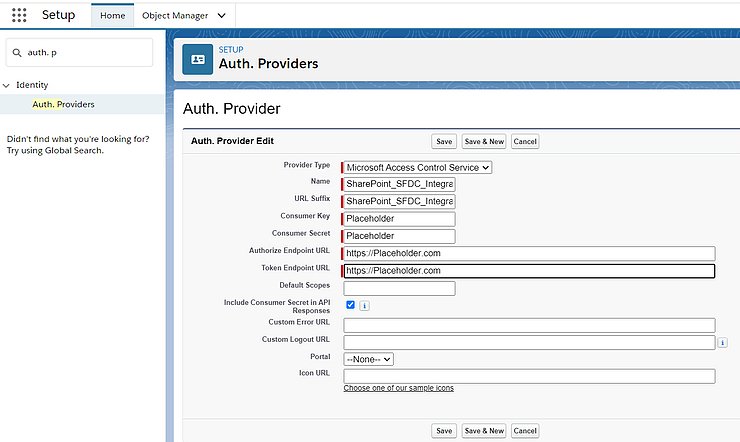
Task: Expand the Object Manager tab chevron
Action: (221, 16)
